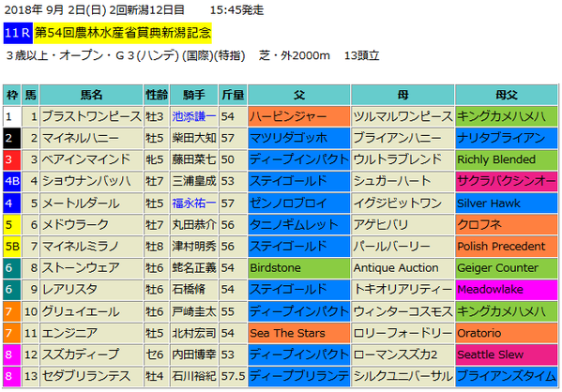Click the 母父 column header
Viewport: 562px width, 392px height.
click(x=506, y=95)
